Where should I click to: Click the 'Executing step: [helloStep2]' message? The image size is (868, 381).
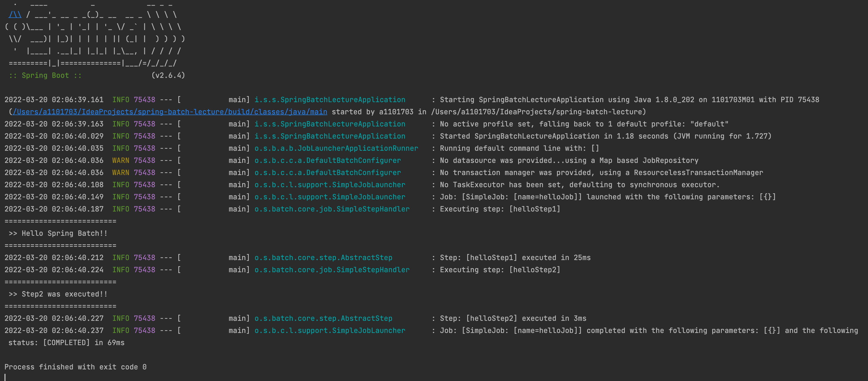tap(500, 270)
